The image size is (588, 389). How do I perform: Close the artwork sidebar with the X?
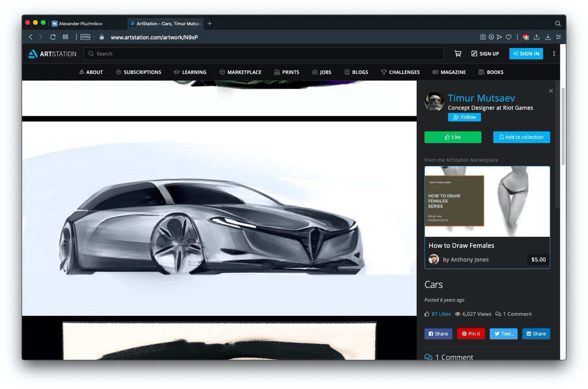551,91
